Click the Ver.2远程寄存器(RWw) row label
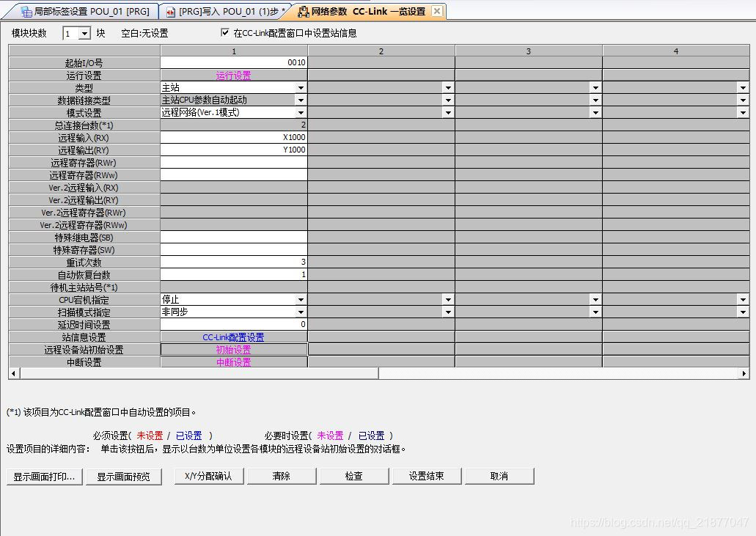This screenshot has width=756, height=536. (84, 224)
